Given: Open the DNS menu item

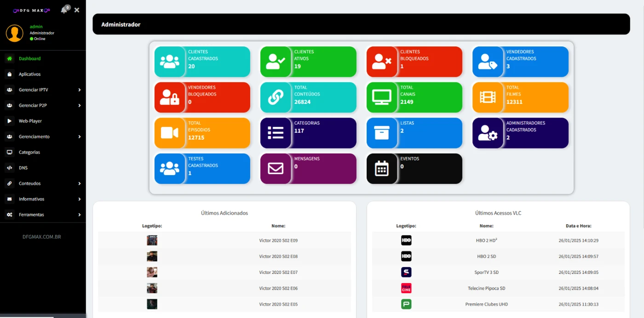Looking at the screenshot, I should coord(23,168).
